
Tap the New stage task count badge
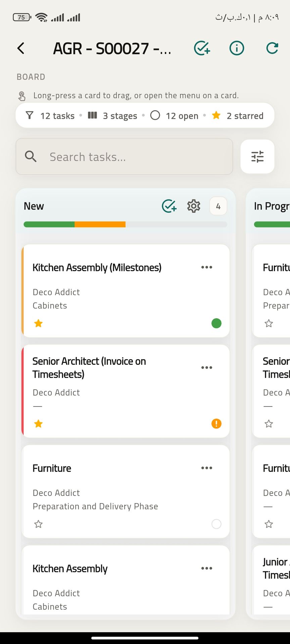coord(218,206)
